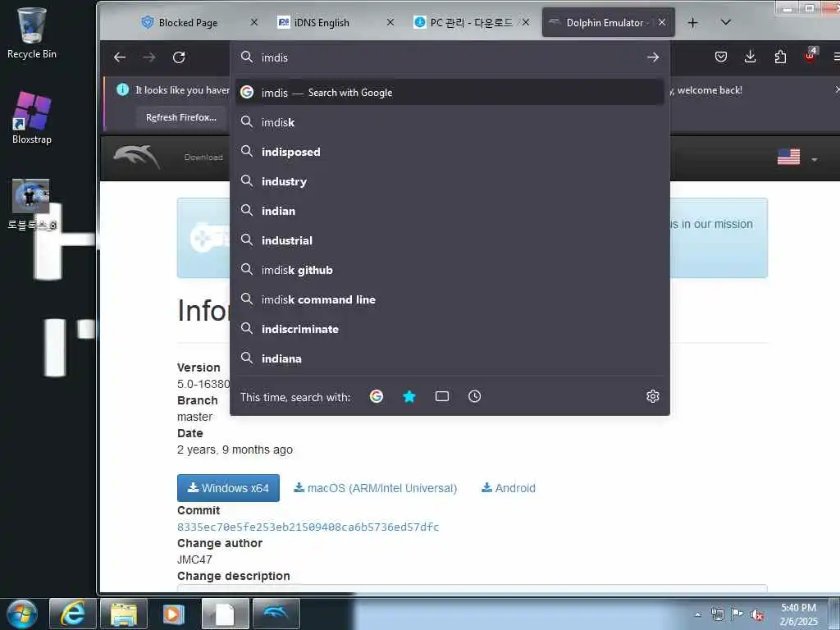Click the Dolphin logo in the site header
The image size is (840, 630).
coord(137,157)
